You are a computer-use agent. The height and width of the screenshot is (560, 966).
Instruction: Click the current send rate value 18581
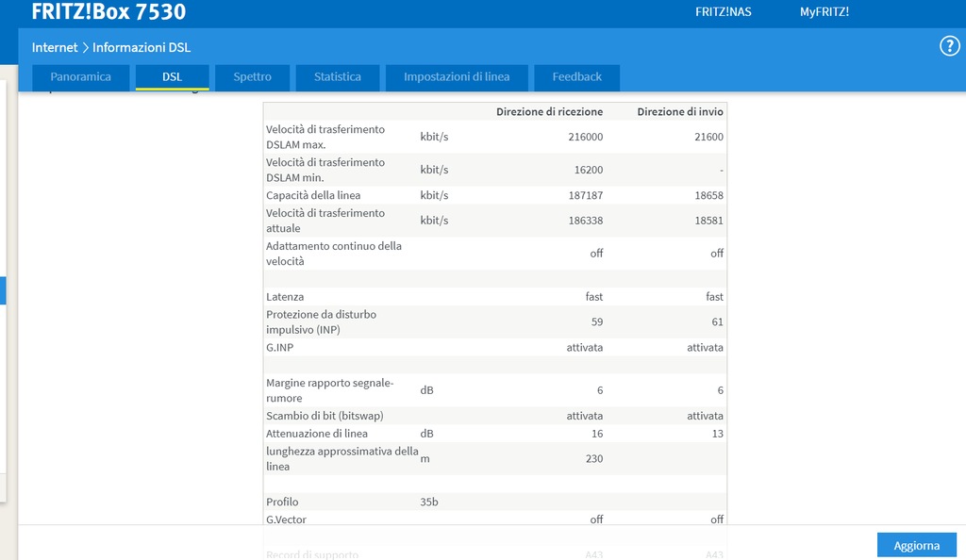coord(708,221)
